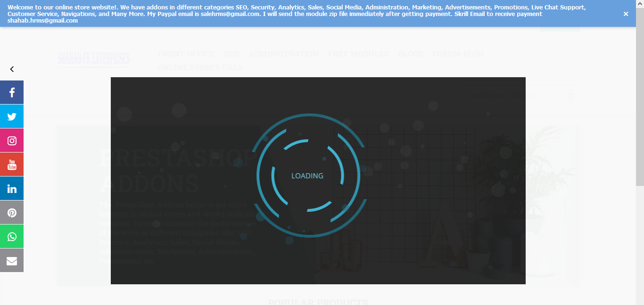The height and width of the screenshot is (305, 644).
Task: Share the page on Facebook
Action: tap(12, 92)
